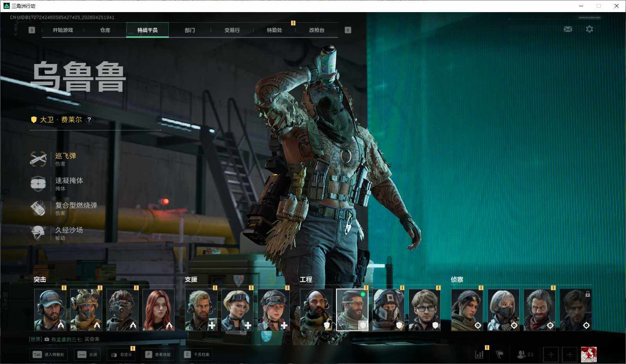The image size is (626, 364).
Task: Select the 速凝掩体 skill icon
Action: pos(38,184)
